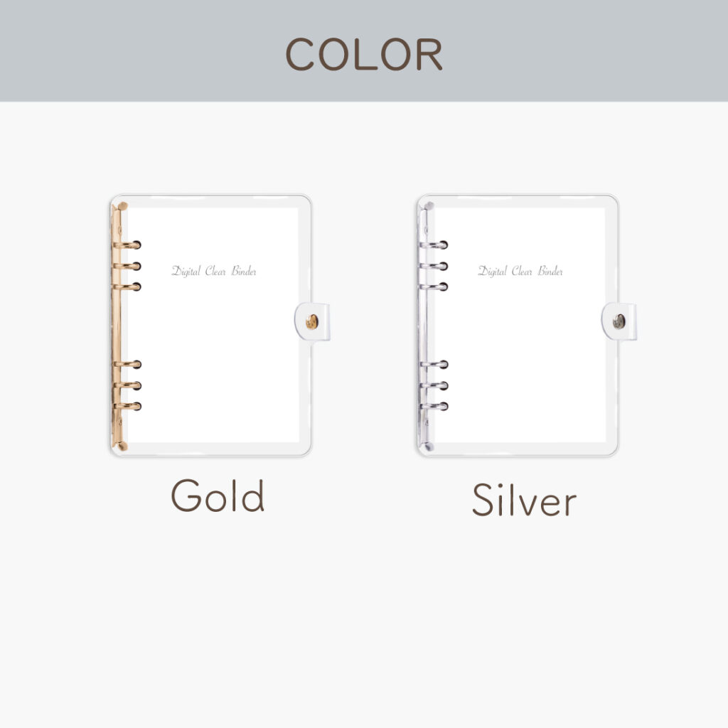728x728 pixels.
Task: Select the topmost gold binder ring
Action: click(129, 245)
